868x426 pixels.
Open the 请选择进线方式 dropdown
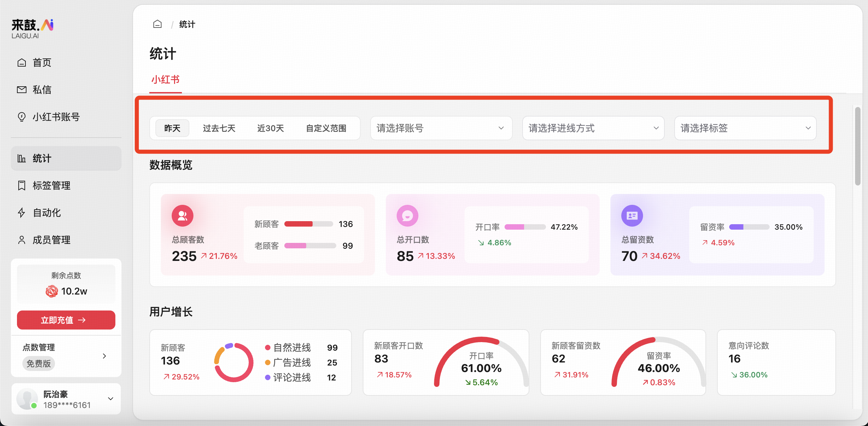593,128
